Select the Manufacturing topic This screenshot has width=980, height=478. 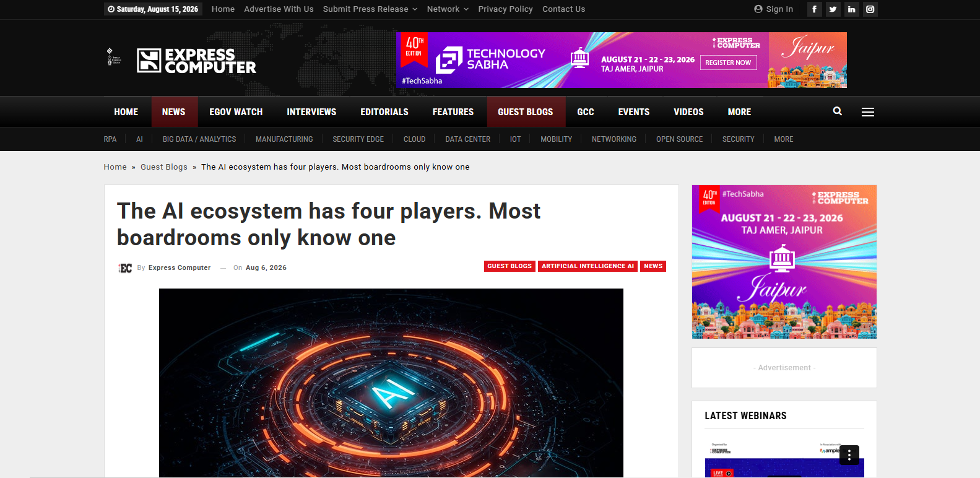pos(284,139)
